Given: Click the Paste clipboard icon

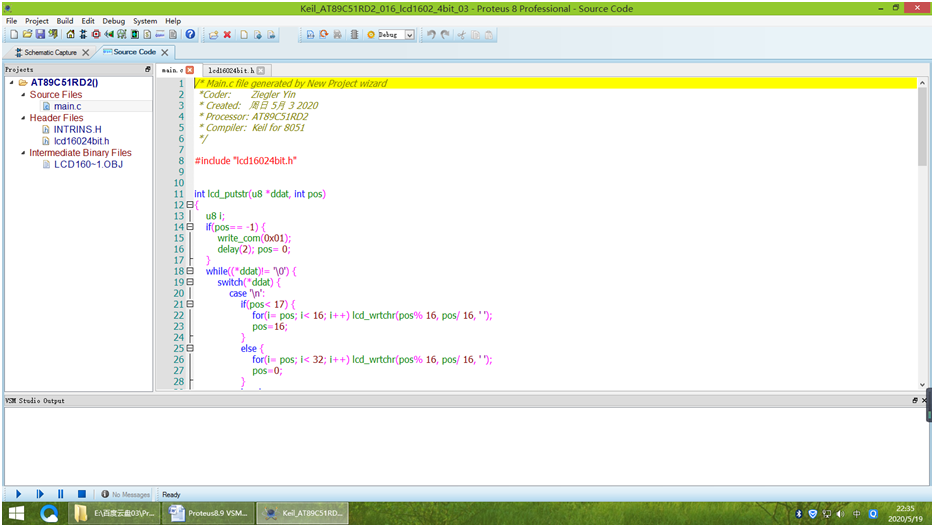Looking at the screenshot, I should click(x=488, y=35).
